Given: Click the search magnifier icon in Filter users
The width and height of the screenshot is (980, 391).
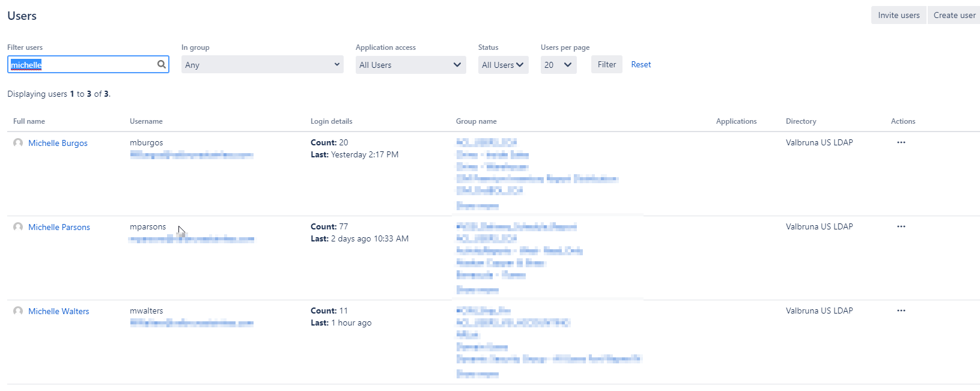Looking at the screenshot, I should pyautogui.click(x=162, y=64).
